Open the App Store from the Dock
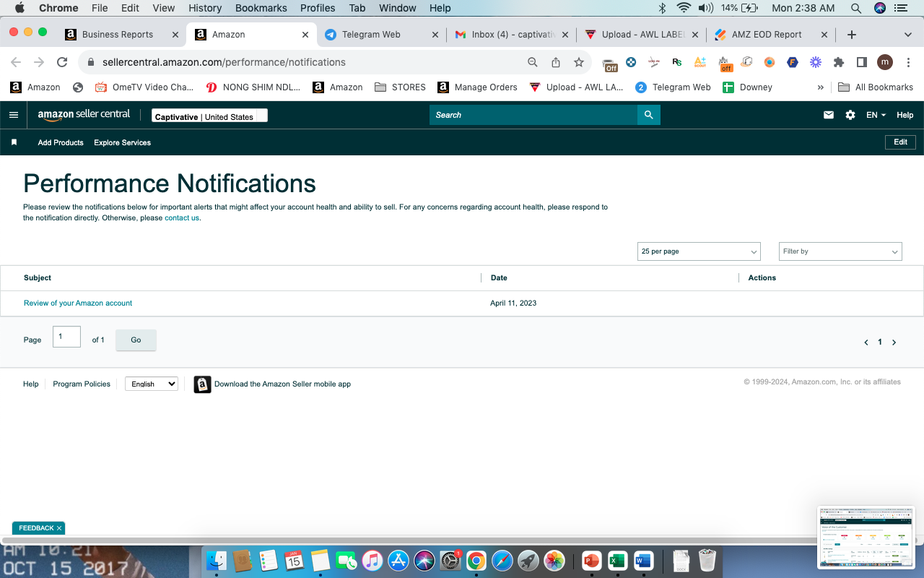924x578 pixels. (x=398, y=561)
